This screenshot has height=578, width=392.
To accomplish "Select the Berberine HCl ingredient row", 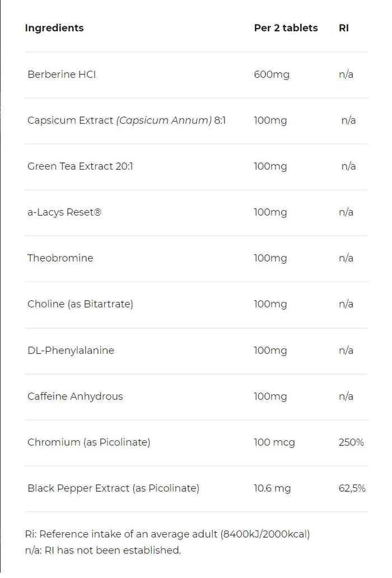I will (196, 75).
